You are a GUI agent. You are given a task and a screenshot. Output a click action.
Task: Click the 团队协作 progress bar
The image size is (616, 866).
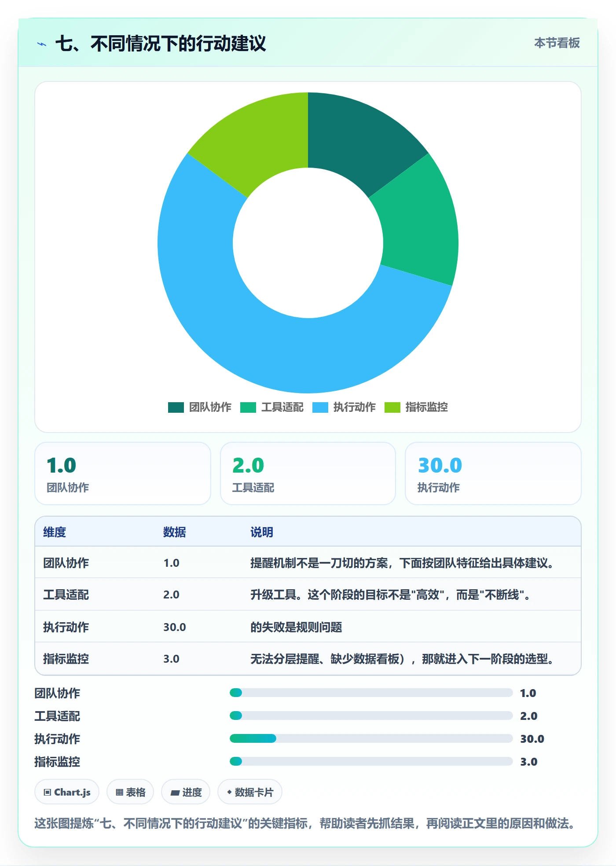[371, 693]
